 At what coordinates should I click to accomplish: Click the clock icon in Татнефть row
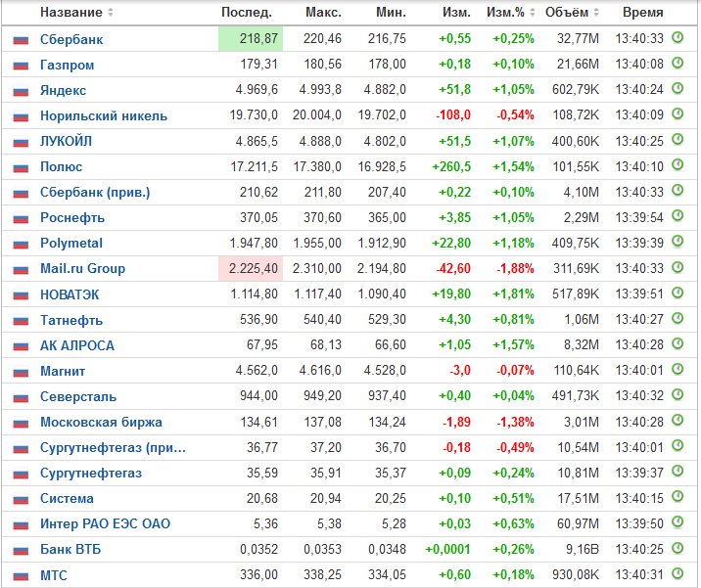(678, 318)
